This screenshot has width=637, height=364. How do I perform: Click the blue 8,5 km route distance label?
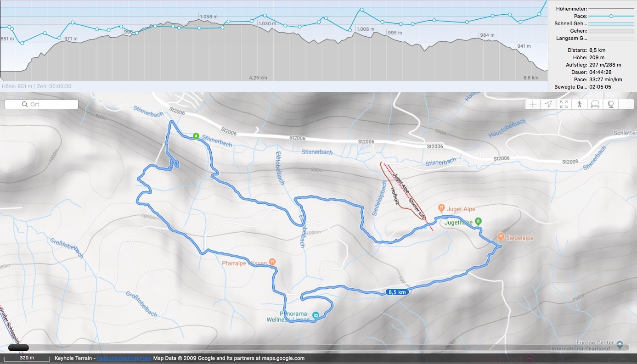(x=397, y=292)
